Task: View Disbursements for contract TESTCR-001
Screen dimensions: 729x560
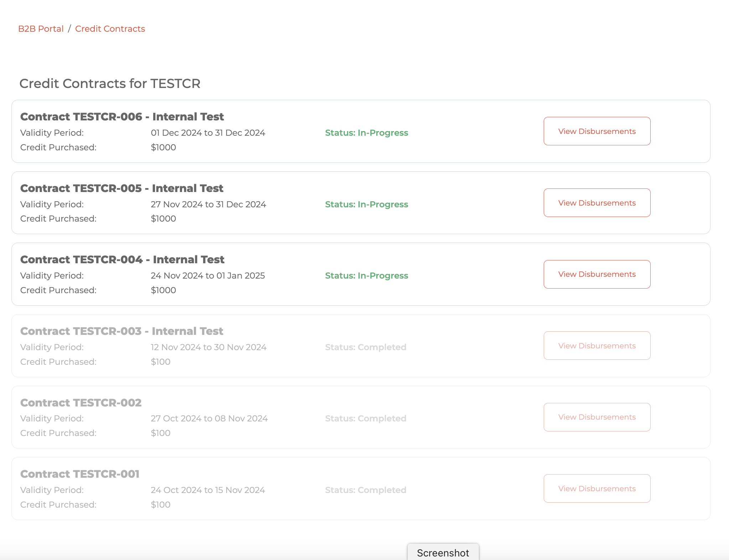Action: (597, 488)
